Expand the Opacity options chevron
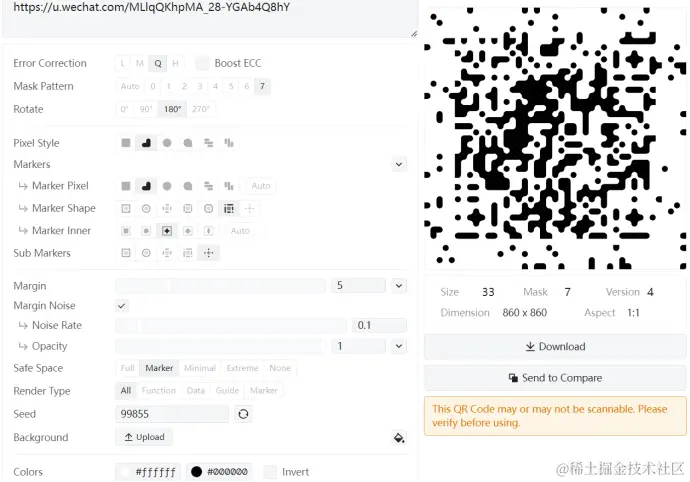Viewport: 690px width, 482px height. click(x=399, y=346)
